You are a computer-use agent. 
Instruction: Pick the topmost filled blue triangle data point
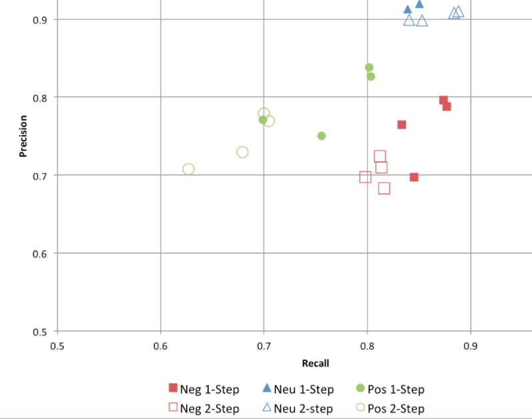click(x=419, y=4)
